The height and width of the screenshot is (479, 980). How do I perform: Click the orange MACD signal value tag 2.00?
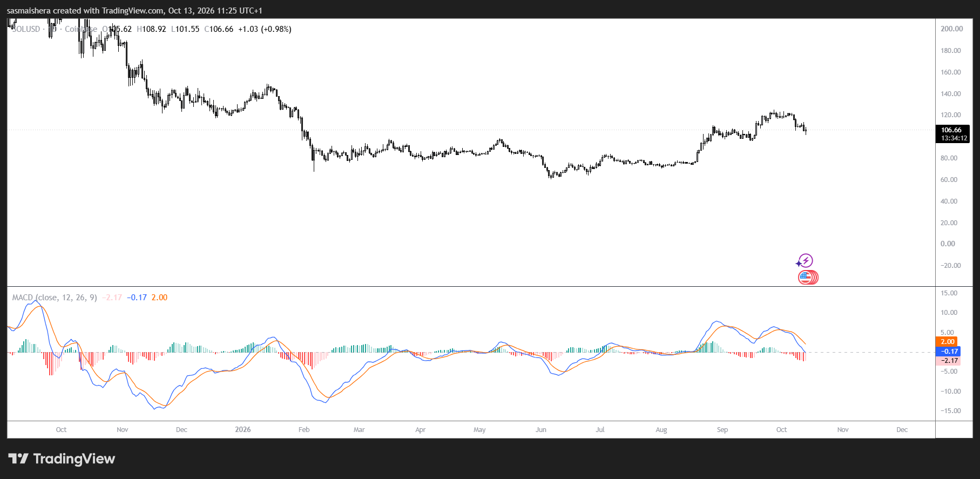[948, 342]
